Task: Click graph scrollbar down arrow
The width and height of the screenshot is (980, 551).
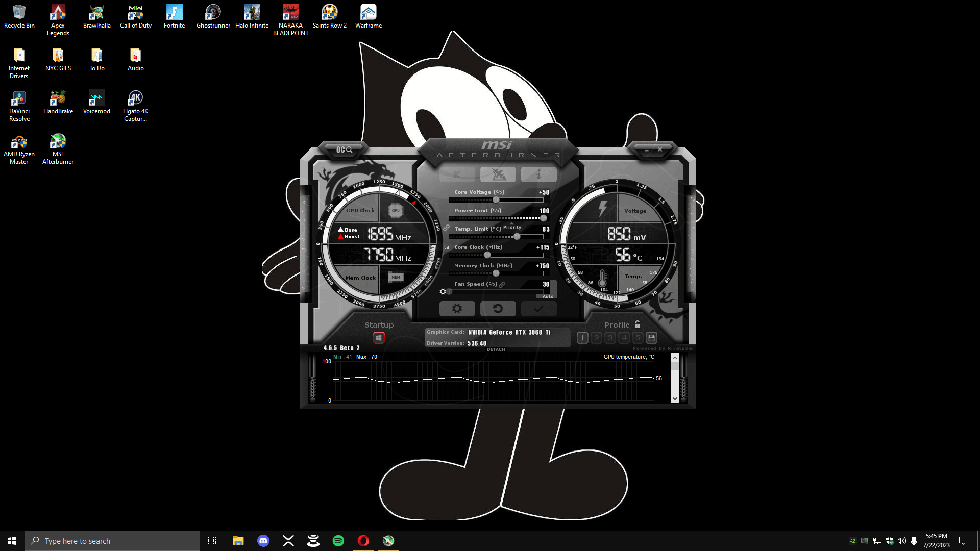Action: pos(675,399)
